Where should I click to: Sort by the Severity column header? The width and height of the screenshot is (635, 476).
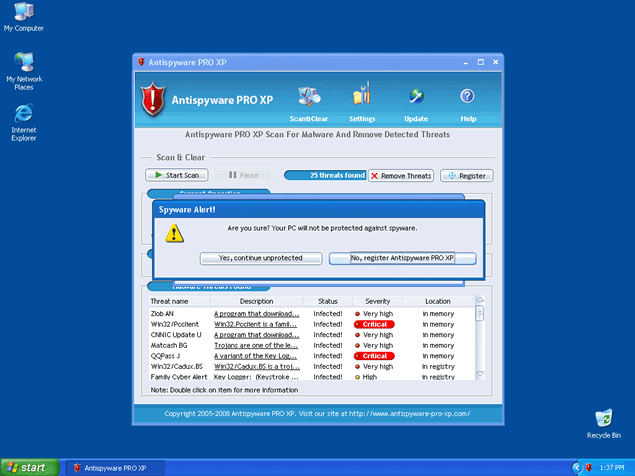pyautogui.click(x=377, y=301)
